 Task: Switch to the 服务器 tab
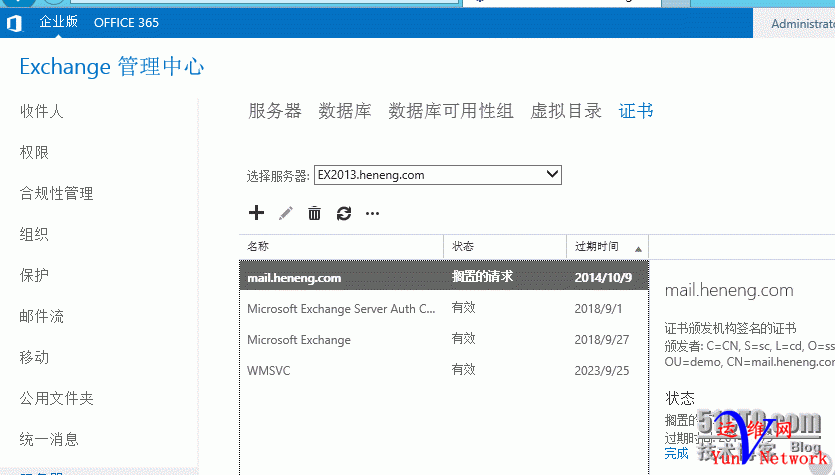pyautogui.click(x=275, y=111)
